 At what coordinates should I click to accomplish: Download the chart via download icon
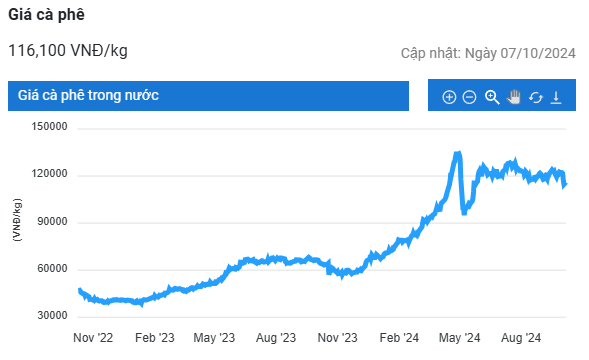coord(556,97)
